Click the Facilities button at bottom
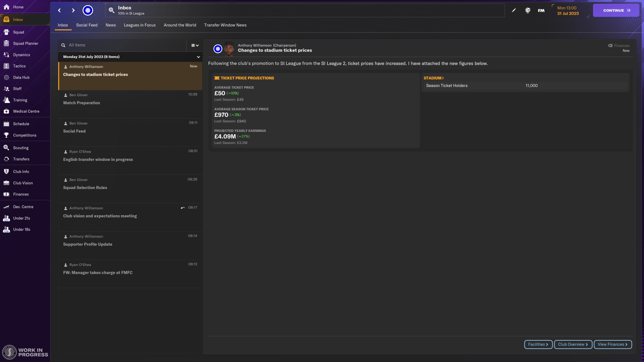Image resolution: width=644 pixels, height=362 pixels. click(538, 344)
